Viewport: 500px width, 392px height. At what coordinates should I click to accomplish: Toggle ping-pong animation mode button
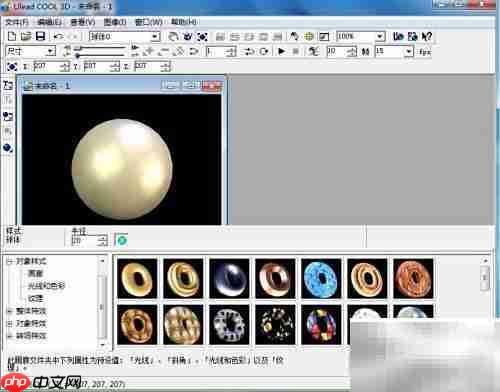click(x=249, y=51)
